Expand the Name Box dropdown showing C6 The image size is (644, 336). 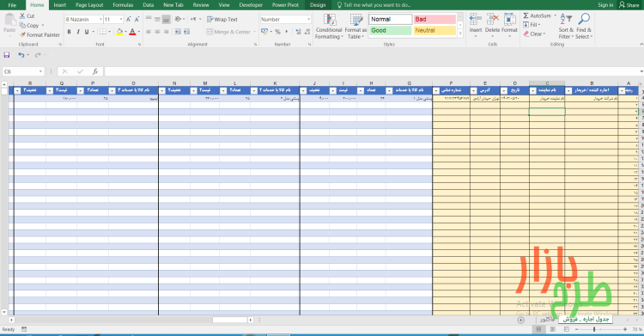(x=40, y=71)
